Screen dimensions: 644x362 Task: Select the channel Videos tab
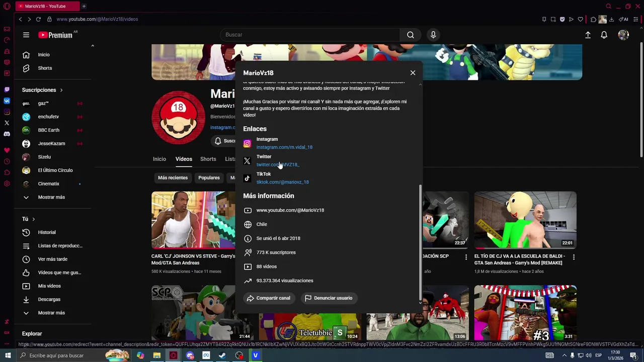(184, 159)
